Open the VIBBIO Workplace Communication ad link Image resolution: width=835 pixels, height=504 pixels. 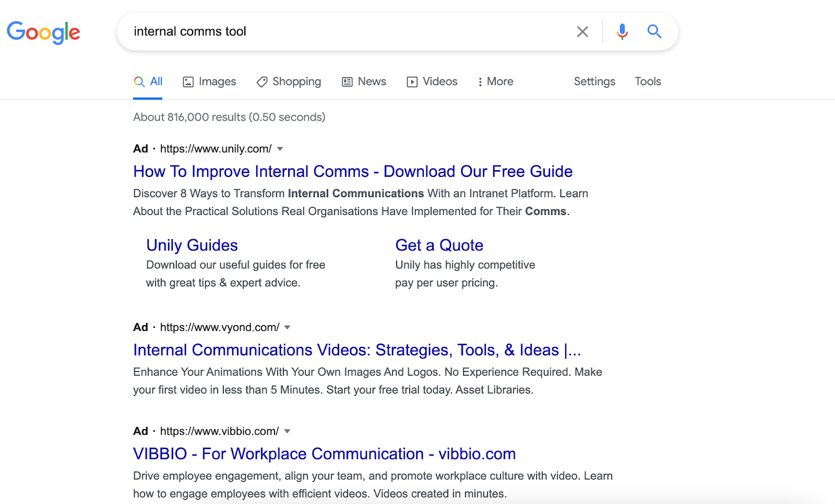(x=325, y=454)
